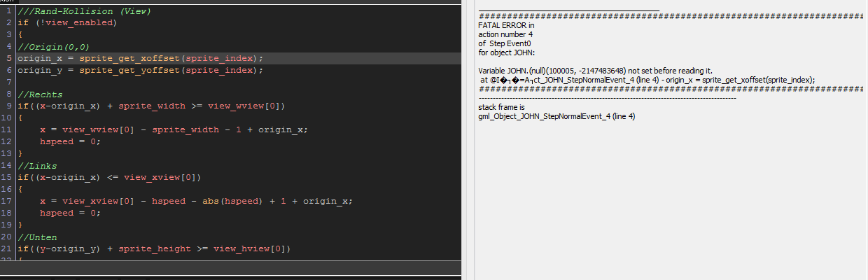
Task: Click the ///Rand-Kollision (View) comment line
Action: pos(84,11)
